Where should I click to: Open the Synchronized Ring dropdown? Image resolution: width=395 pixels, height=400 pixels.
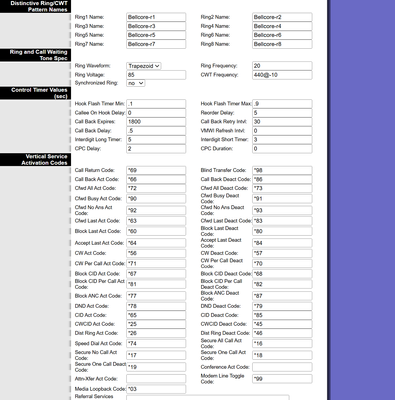136,83
